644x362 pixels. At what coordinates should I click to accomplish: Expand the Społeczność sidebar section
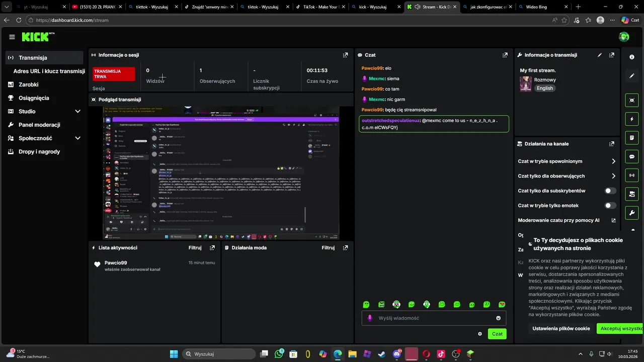pos(77,138)
